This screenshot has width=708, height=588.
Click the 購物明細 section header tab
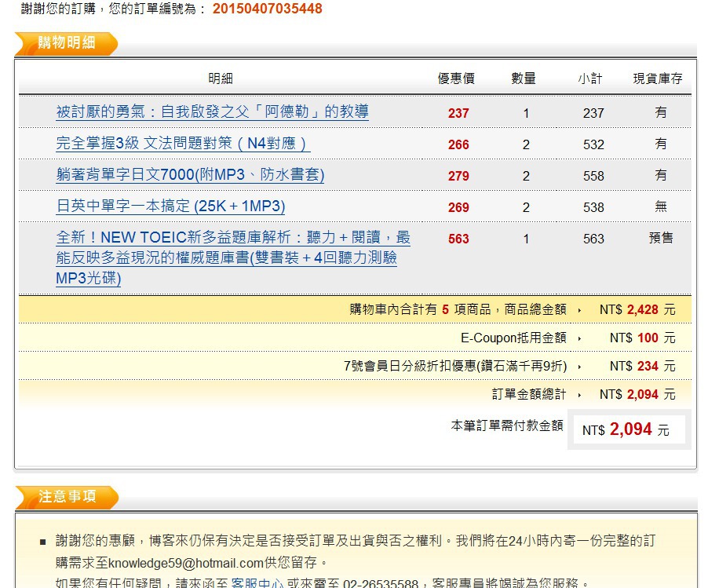(x=67, y=43)
